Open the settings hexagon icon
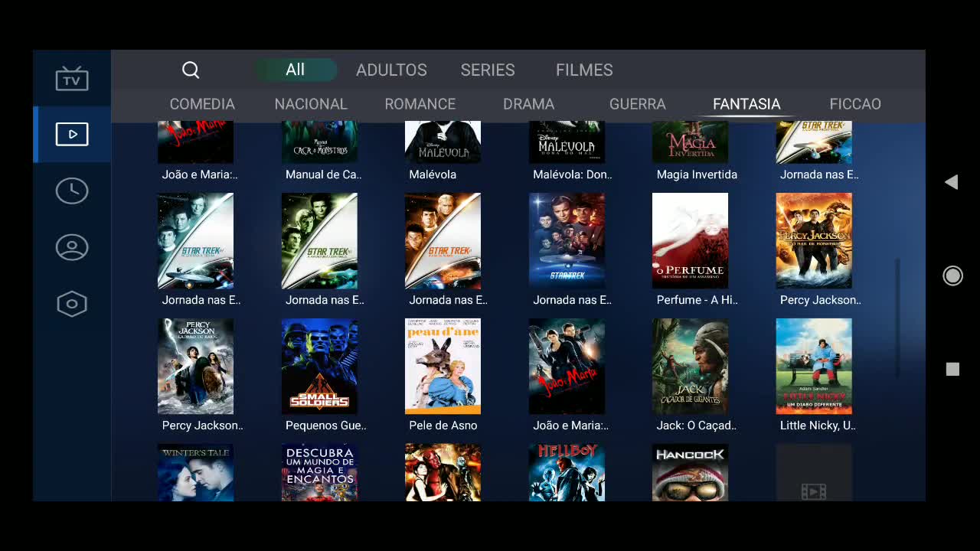Image resolution: width=980 pixels, height=551 pixels. pos(72,304)
